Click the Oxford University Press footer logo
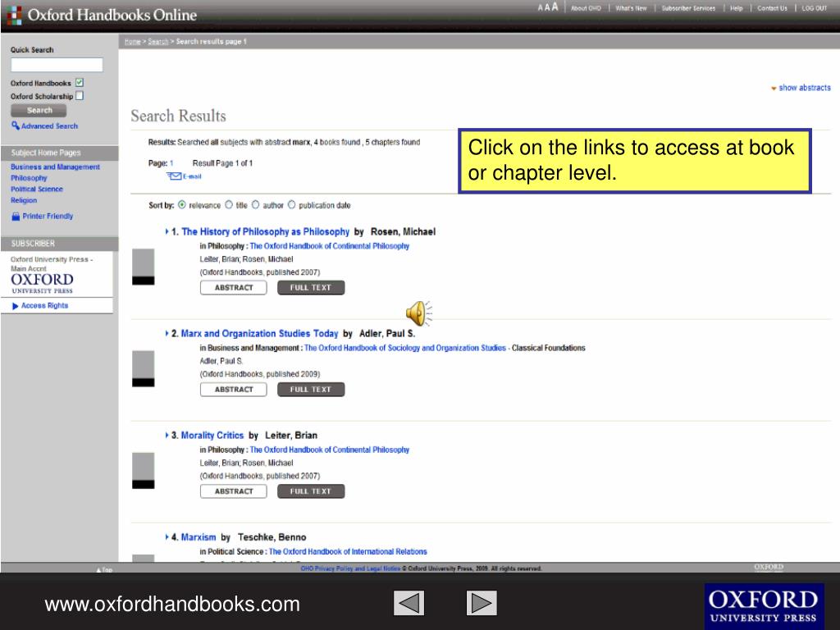 tap(764, 606)
